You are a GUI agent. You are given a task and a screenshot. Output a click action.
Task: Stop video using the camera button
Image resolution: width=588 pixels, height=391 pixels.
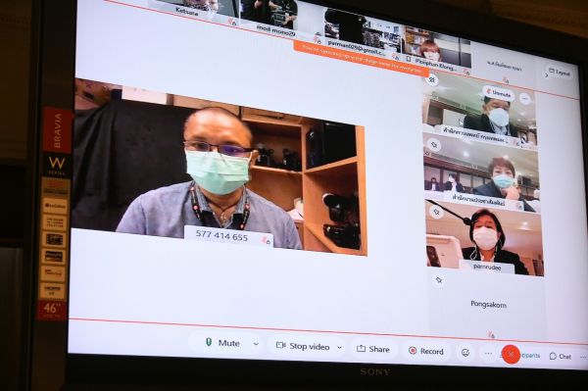[x=303, y=346]
